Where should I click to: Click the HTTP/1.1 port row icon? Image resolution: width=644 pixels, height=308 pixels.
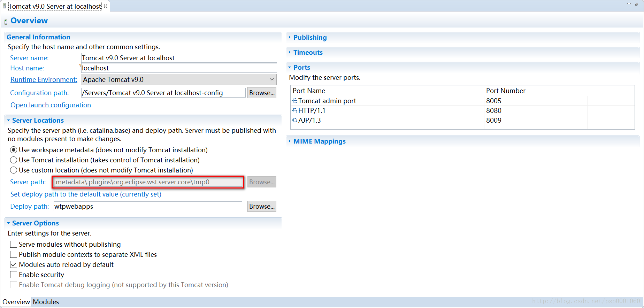[x=295, y=110]
